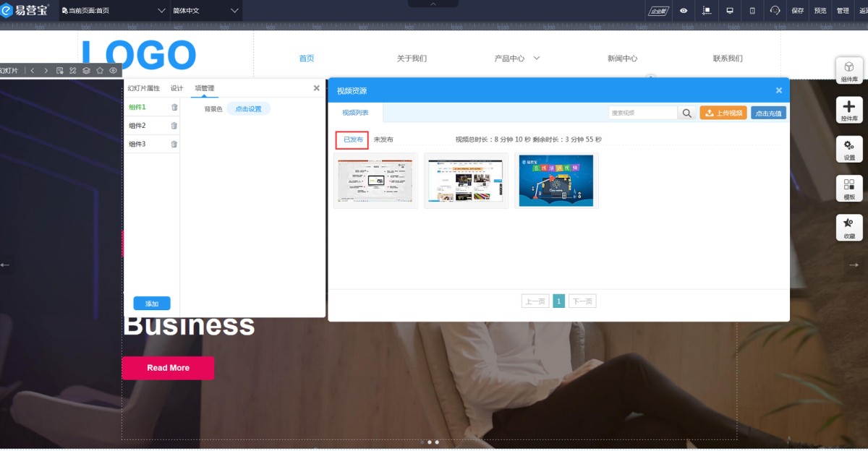Switch to 项管理 tab
This screenshot has width=868, height=451.
pos(205,88)
